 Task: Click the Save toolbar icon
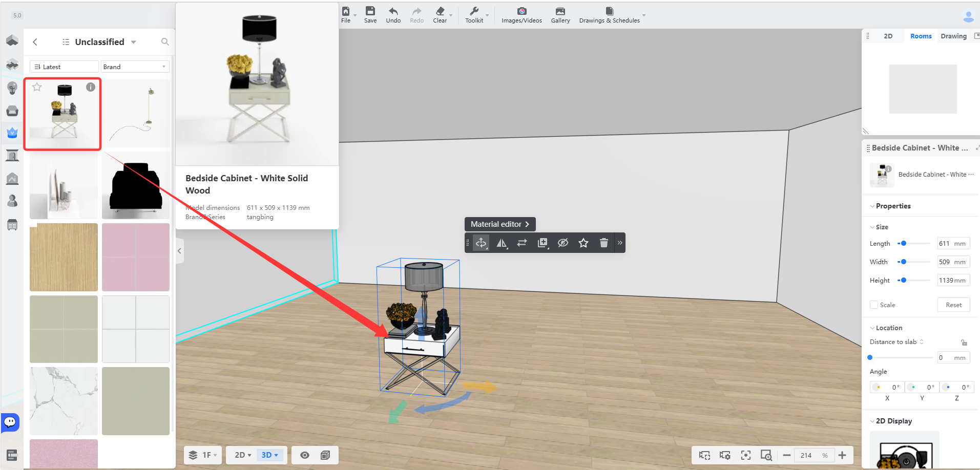click(x=370, y=15)
